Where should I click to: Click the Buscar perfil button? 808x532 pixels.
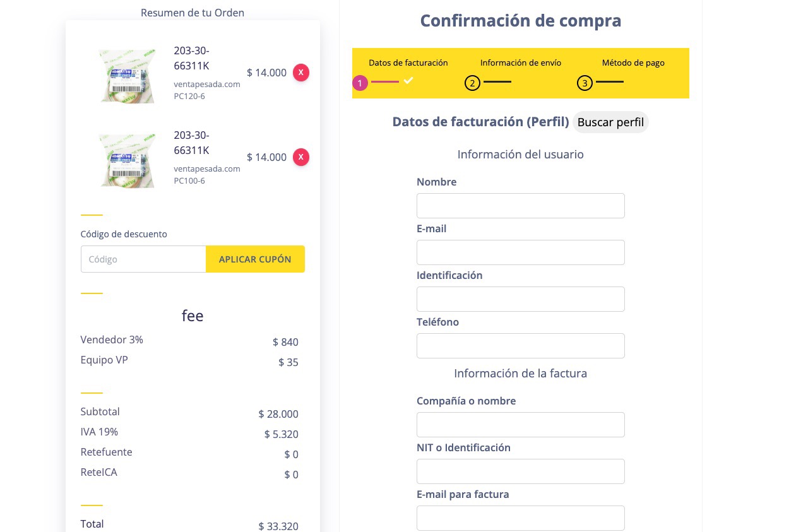[610, 122]
